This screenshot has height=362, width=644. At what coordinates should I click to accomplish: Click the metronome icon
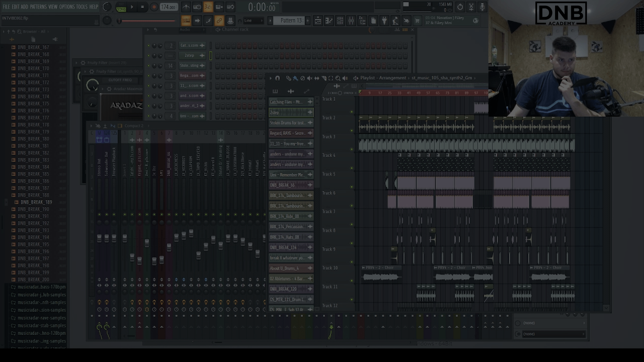tap(186, 7)
